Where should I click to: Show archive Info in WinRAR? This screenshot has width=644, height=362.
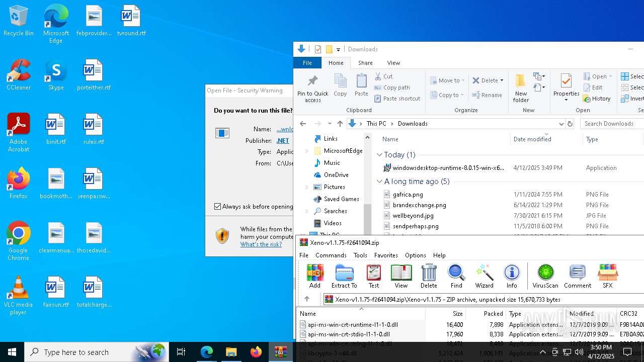512,276
